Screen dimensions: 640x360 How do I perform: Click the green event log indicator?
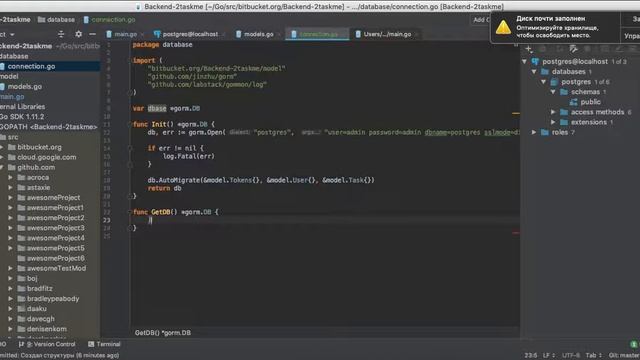pos(633,344)
